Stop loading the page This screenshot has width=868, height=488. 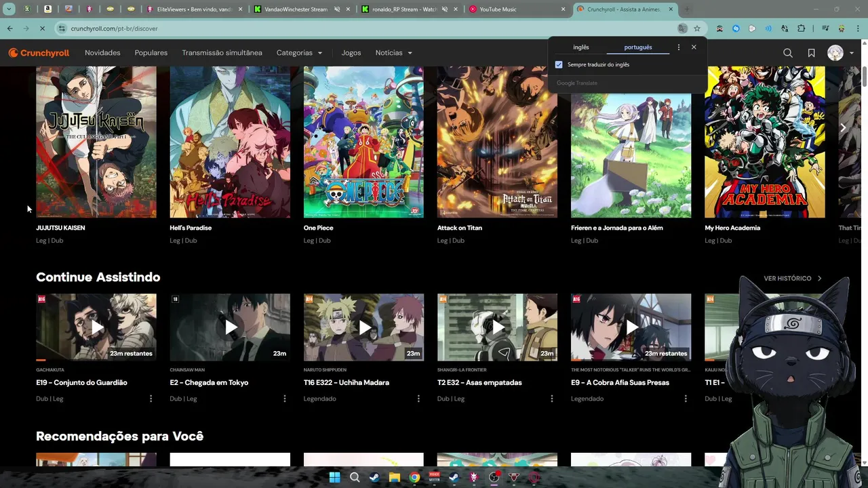[41, 28]
